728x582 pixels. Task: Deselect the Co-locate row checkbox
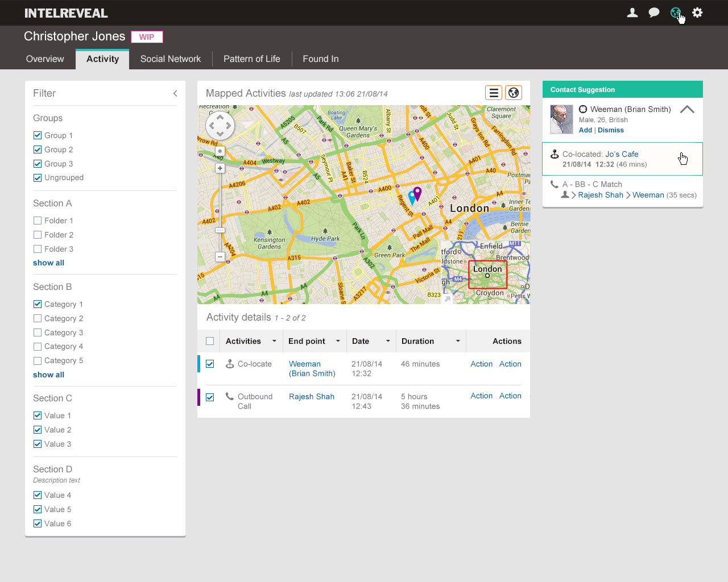[210, 364]
